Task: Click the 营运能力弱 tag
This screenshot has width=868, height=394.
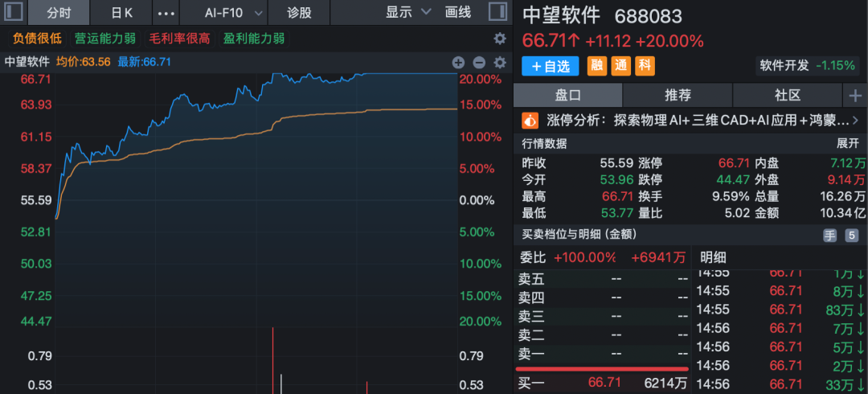Action: tap(105, 39)
